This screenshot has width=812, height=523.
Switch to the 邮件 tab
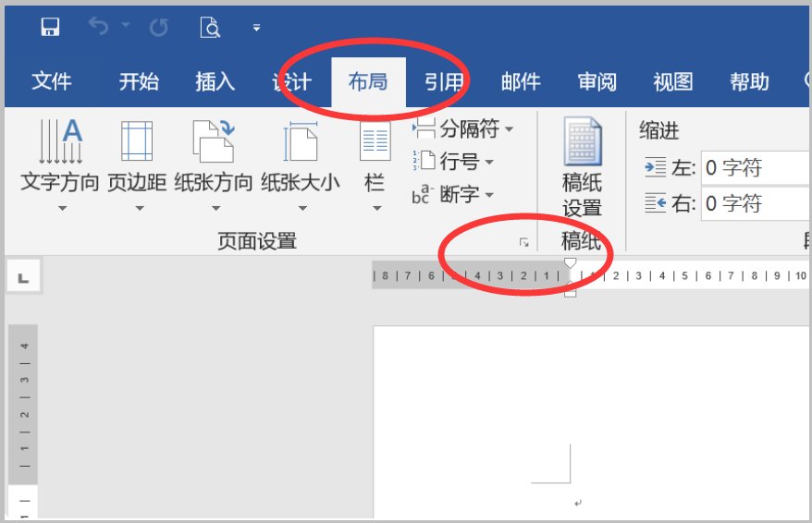(521, 81)
